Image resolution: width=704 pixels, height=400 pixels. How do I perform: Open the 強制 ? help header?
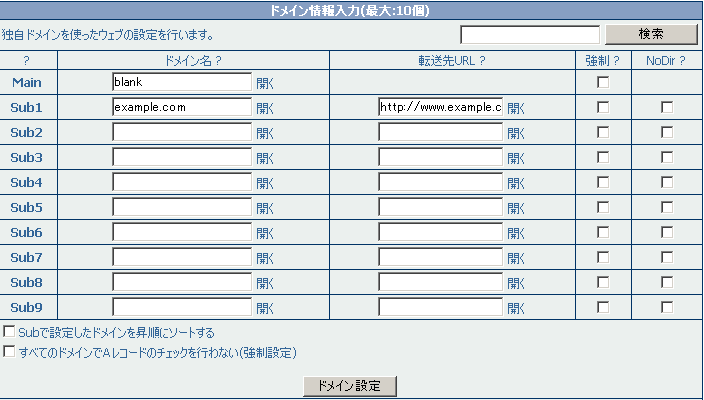pyautogui.click(x=603, y=61)
